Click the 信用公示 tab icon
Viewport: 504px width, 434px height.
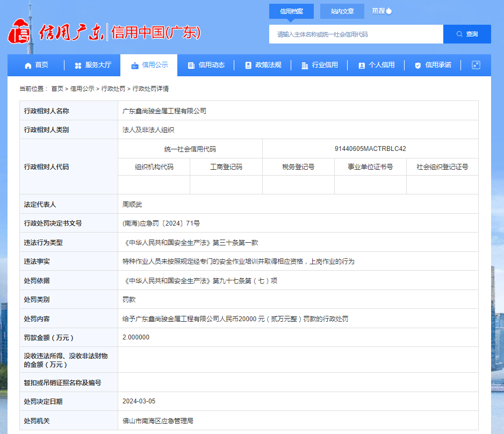click(135, 66)
